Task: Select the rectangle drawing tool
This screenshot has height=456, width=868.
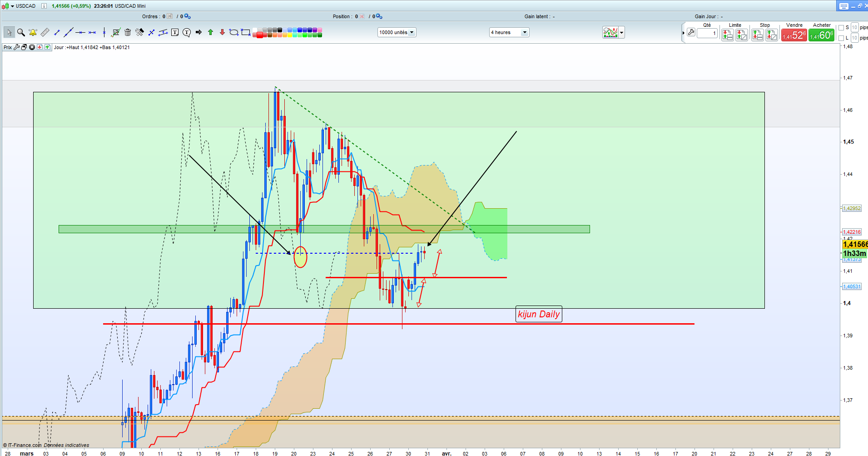Action: coord(246,32)
